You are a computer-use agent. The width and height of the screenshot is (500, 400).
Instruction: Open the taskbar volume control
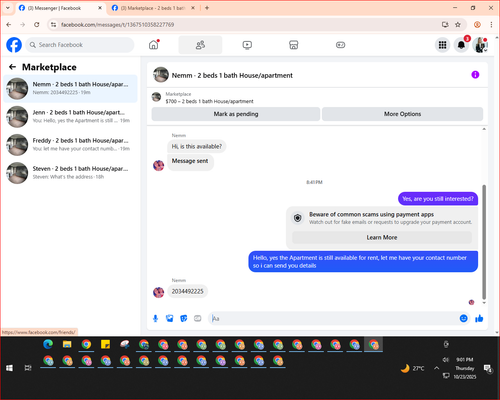pyautogui.click(x=445, y=360)
